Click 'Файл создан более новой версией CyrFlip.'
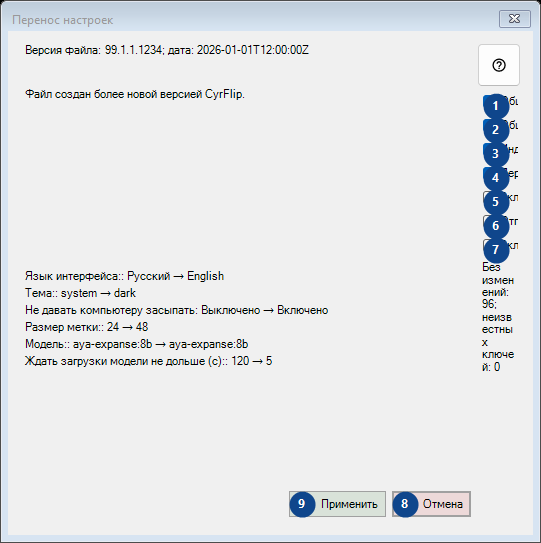The image size is (541, 543). click(x=135, y=94)
